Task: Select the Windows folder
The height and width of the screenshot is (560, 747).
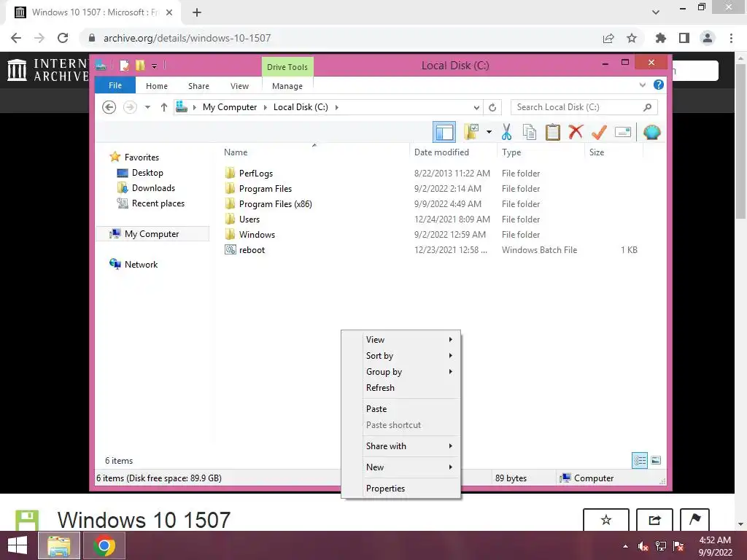Action: click(x=257, y=234)
